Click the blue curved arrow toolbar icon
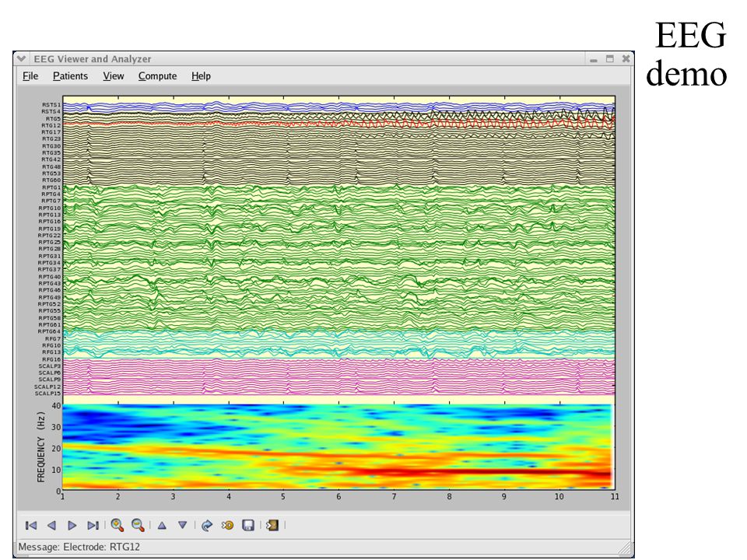This screenshot has height=560, width=747. (x=207, y=525)
